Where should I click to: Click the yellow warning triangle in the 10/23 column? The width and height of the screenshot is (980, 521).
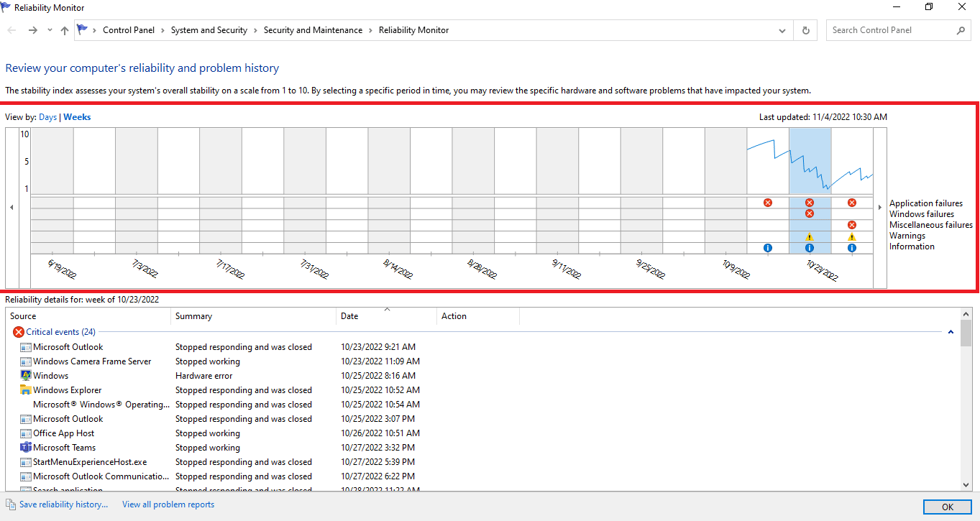click(x=810, y=236)
